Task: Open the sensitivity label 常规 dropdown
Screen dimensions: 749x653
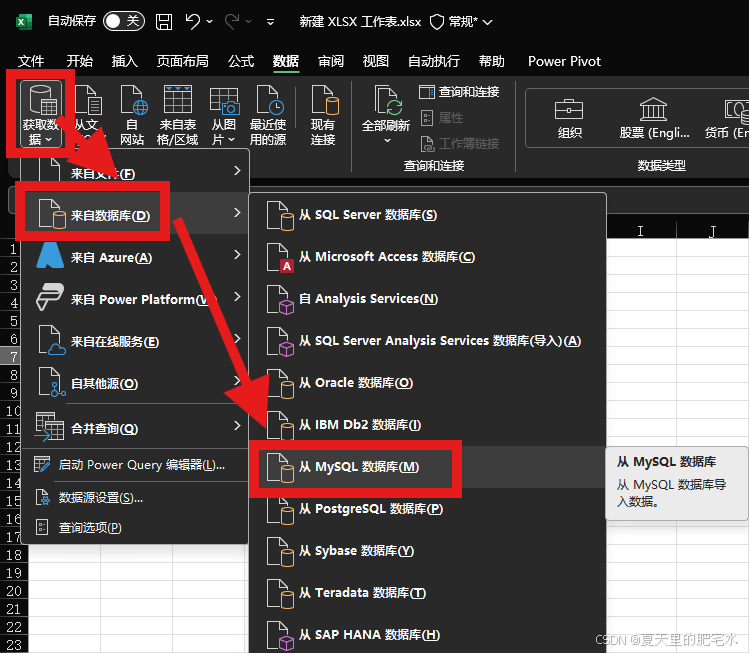Action: [x=461, y=22]
